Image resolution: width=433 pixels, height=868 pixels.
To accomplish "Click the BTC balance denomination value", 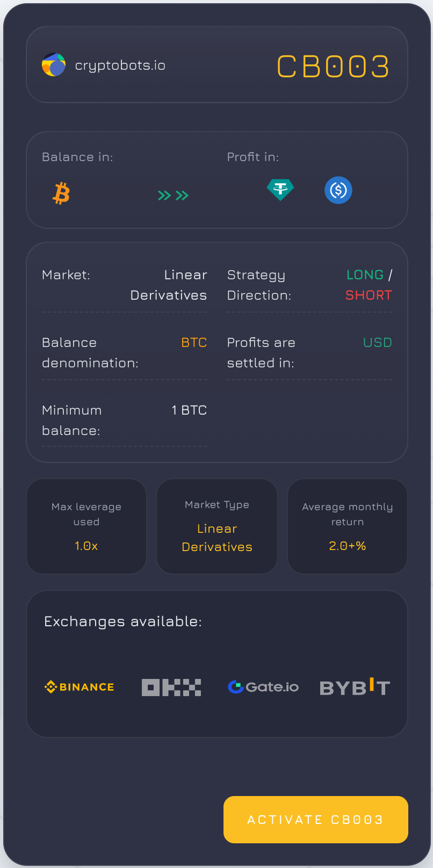I will (194, 343).
